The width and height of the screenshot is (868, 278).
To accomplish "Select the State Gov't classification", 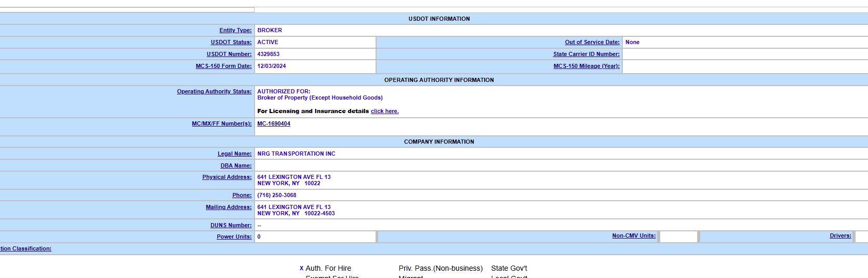I will 509,269.
